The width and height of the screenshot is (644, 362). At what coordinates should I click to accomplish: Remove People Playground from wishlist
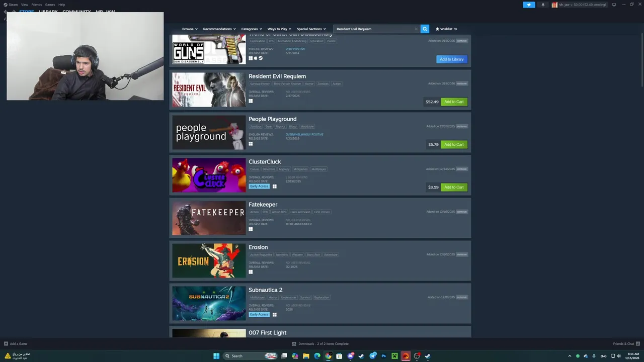pos(462,126)
